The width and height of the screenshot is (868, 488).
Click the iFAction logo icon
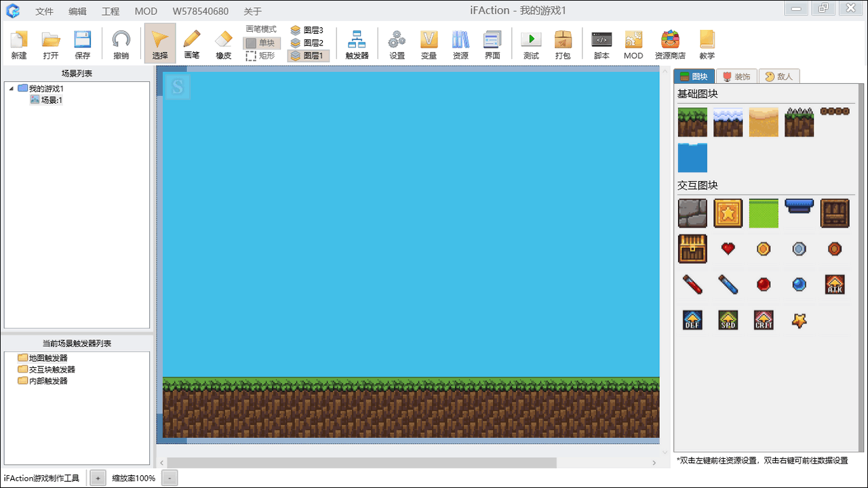click(13, 11)
